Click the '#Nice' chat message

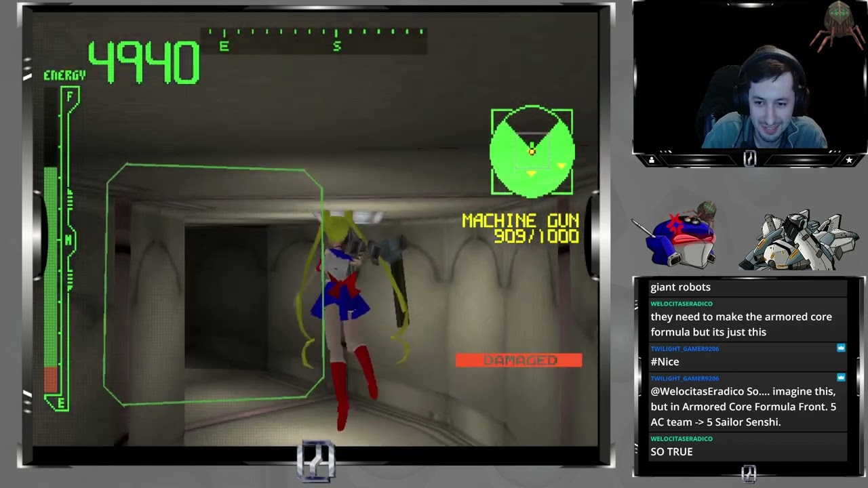coord(665,361)
